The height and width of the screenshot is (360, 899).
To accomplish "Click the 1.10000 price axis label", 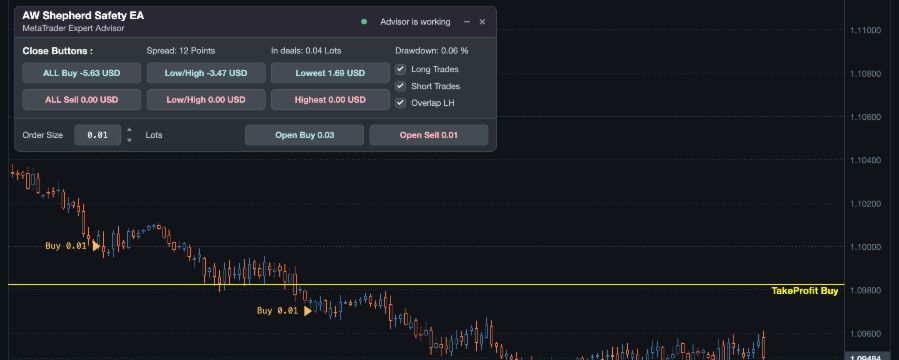I will coord(865,247).
